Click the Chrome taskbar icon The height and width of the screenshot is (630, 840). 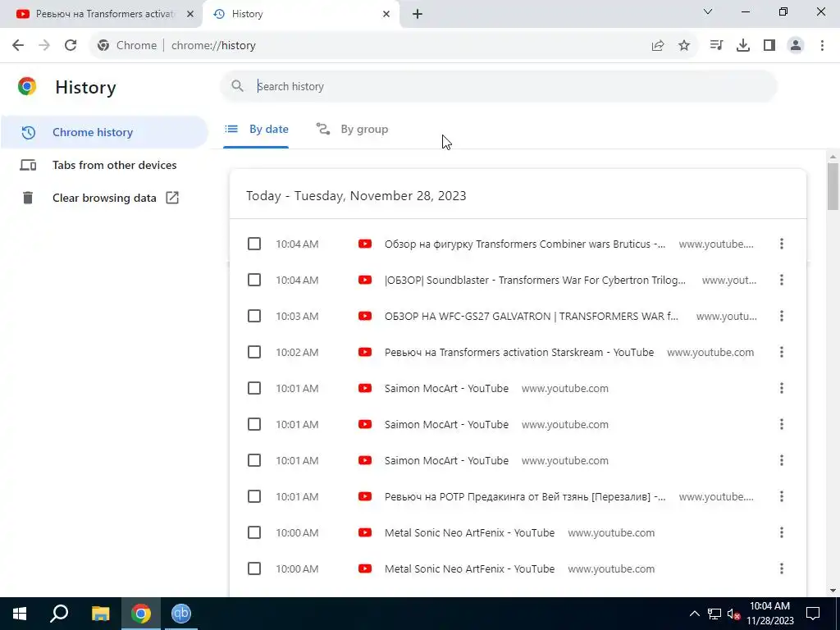coord(141,614)
